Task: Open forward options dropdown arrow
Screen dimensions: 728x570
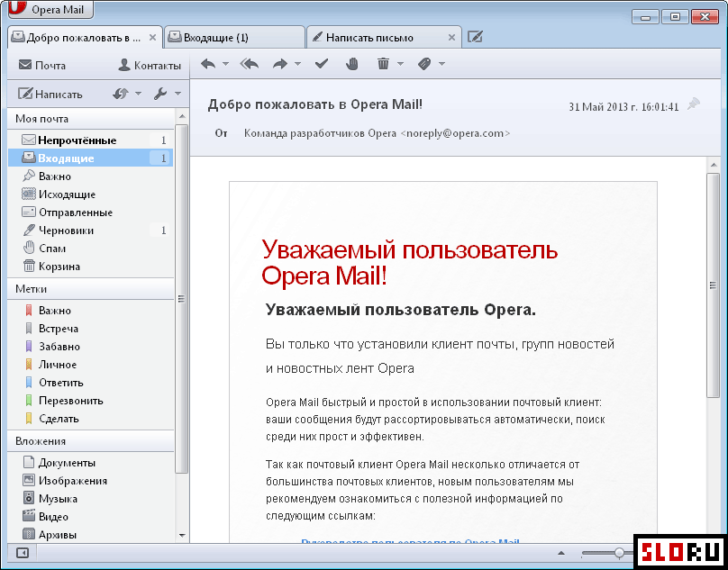Action: pos(297,64)
